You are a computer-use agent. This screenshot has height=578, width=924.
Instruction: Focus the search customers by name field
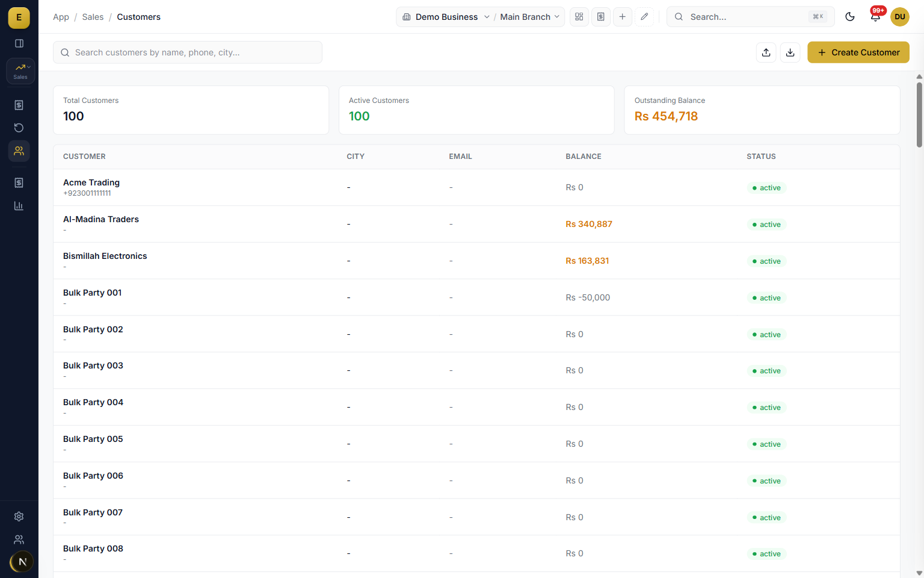(x=188, y=52)
